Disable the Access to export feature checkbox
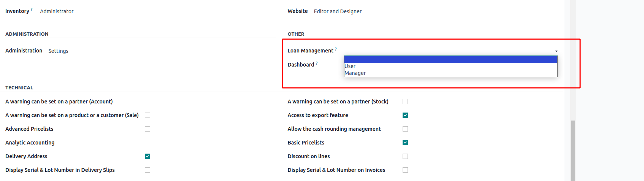This screenshot has height=181, width=644. click(405, 115)
